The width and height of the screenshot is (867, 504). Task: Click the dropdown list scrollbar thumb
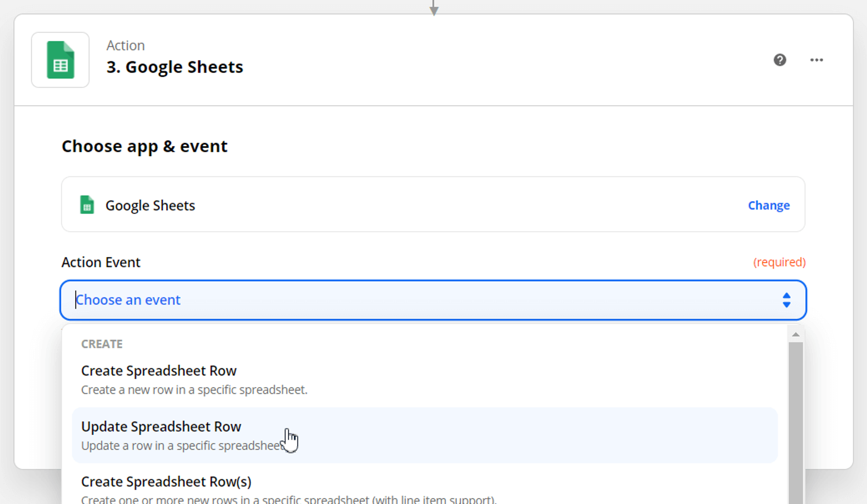[795, 423]
